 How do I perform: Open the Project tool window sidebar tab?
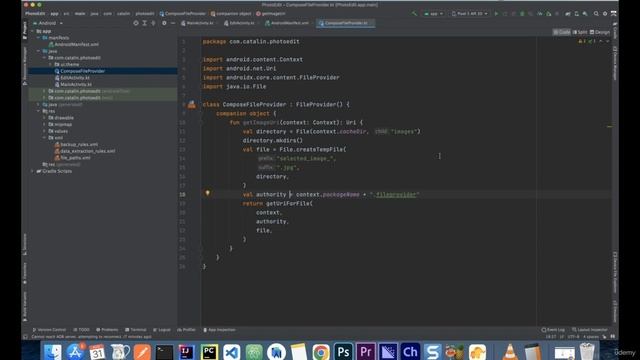coord(25,30)
